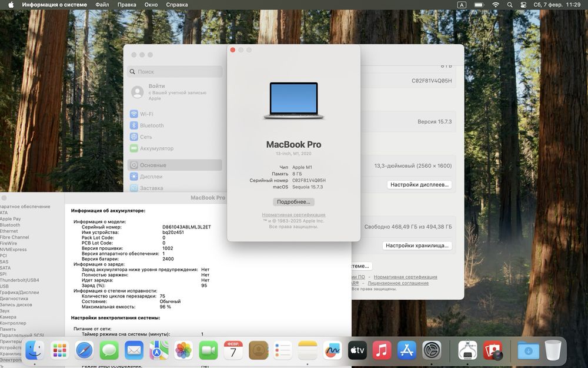Open the Mail app in Dock
This screenshot has width=588, height=368.
click(x=134, y=350)
